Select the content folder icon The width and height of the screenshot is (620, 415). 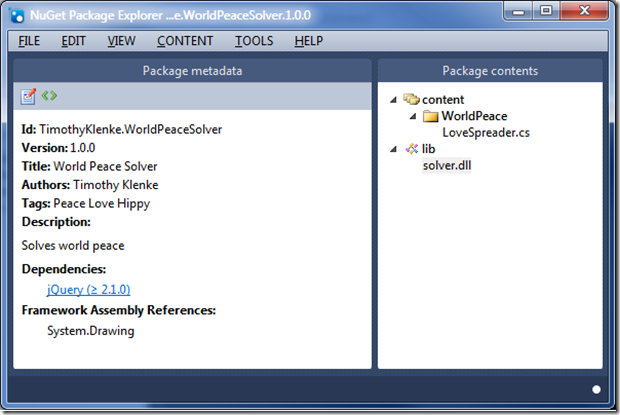tap(411, 99)
